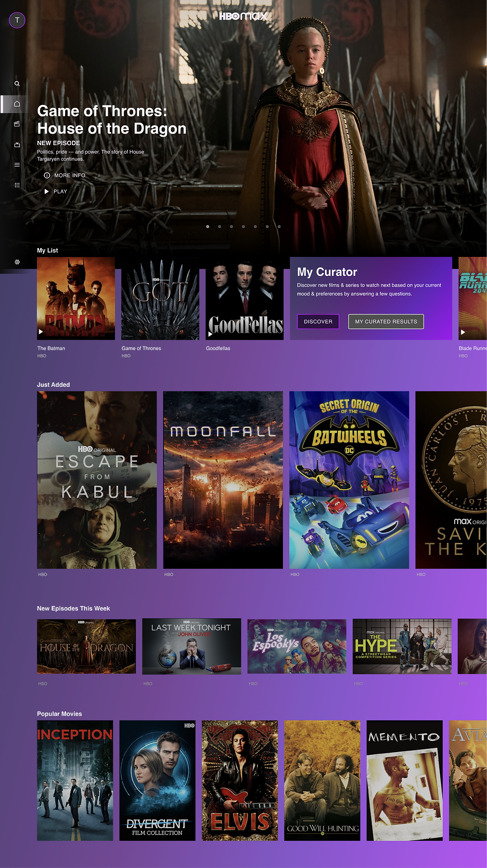Open the Moonfall poster
Screen dimensions: 487x868
coord(223,480)
